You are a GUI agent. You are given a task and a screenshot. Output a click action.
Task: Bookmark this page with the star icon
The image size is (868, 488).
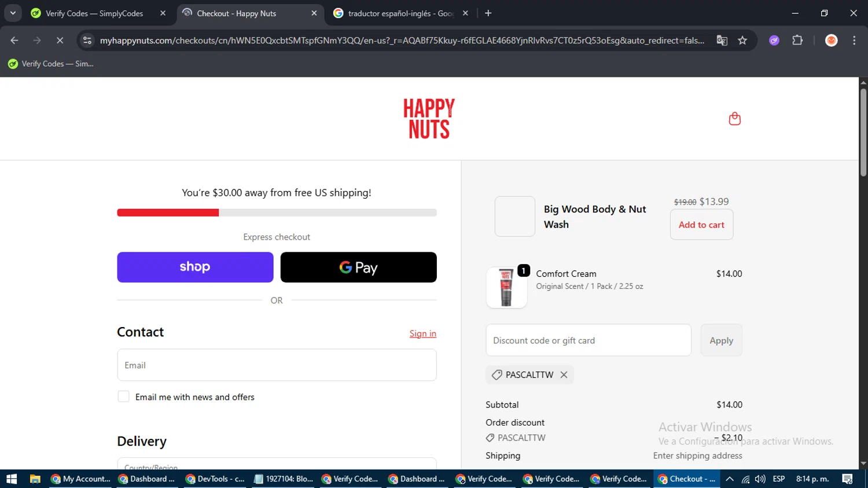point(742,41)
